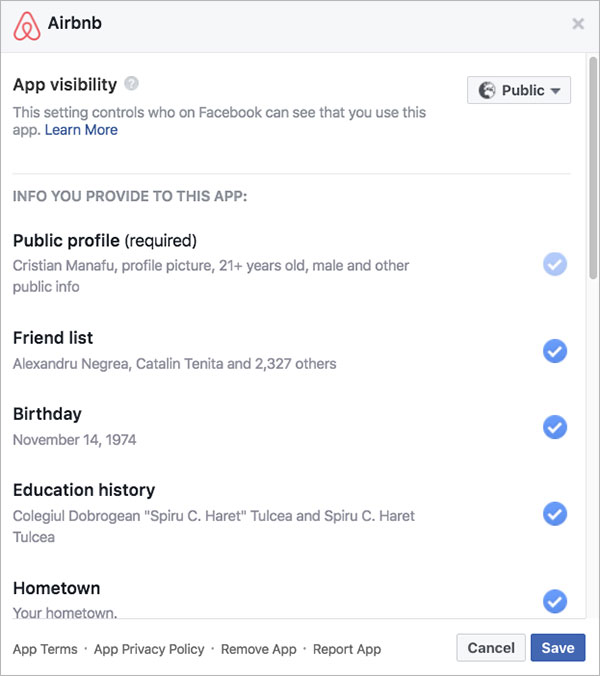Disable Education history sharing
This screenshot has width=600, height=676.
pyautogui.click(x=555, y=514)
